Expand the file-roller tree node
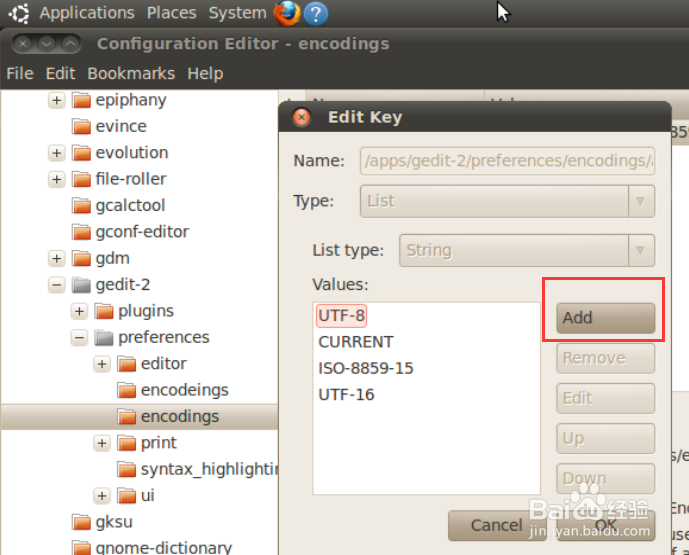689x555 pixels. 56,179
